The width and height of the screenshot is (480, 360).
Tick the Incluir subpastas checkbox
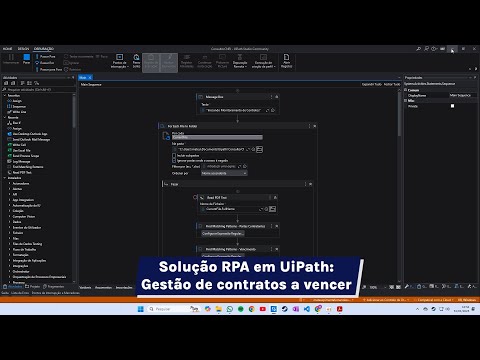[x=174, y=155]
